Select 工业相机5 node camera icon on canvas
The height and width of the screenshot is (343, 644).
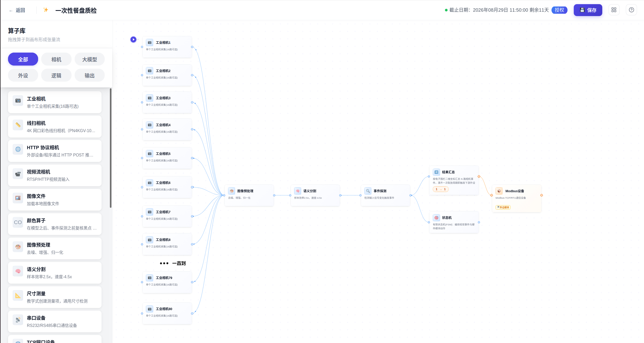(150, 154)
